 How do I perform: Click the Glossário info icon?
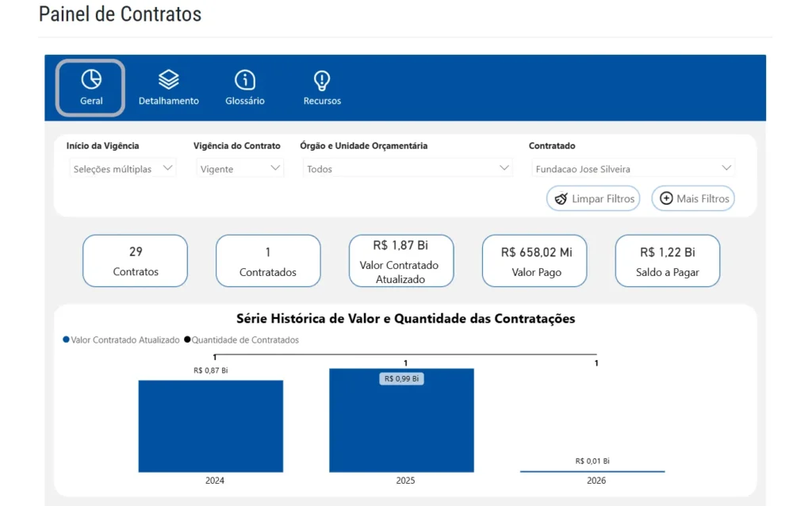(245, 80)
